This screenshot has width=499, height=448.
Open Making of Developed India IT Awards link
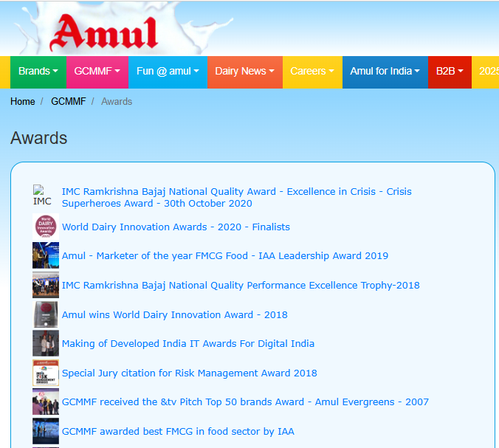(x=187, y=343)
